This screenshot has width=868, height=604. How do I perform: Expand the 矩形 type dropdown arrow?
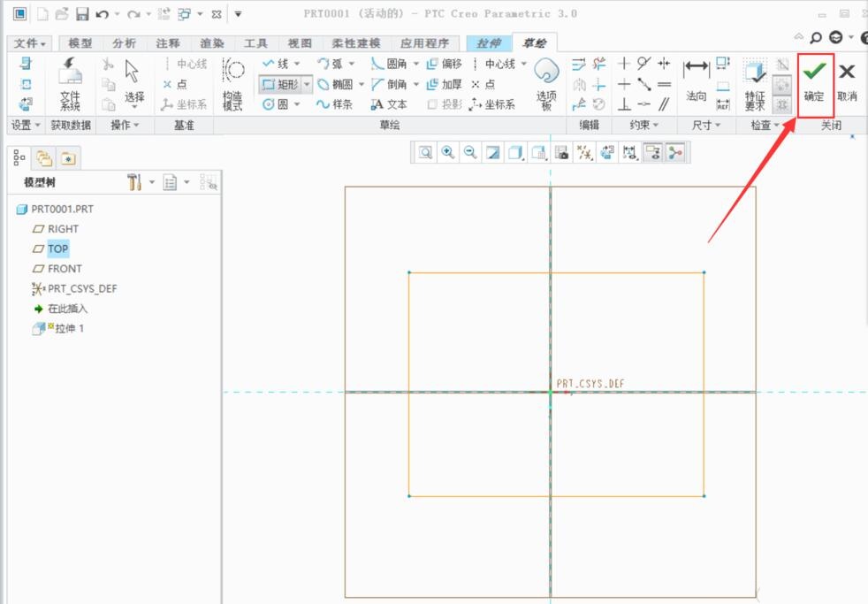pyautogui.click(x=308, y=85)
